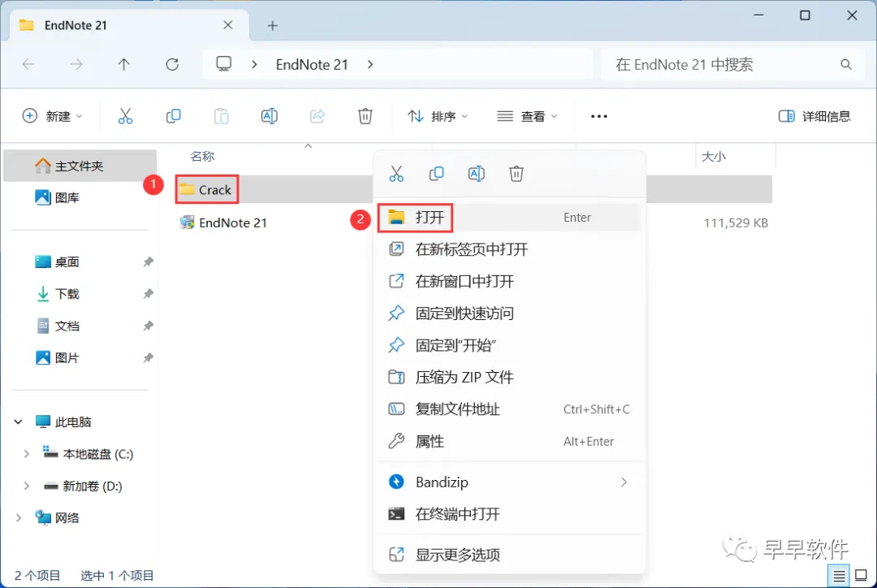The width and height of the screenshot is (877, 588).
Task: Click the Share icon in the toolbar
Action: click(318, 116)
